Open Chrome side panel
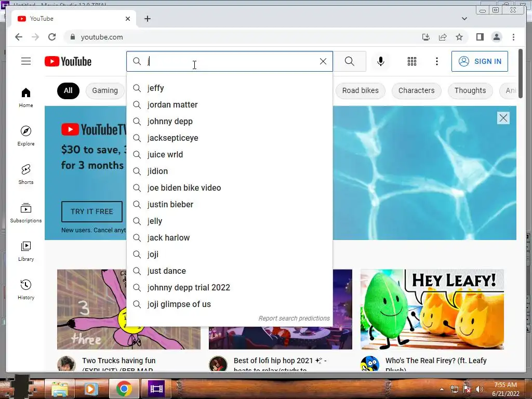This screenshot has width=532, height=399. (x=480, y=37)
